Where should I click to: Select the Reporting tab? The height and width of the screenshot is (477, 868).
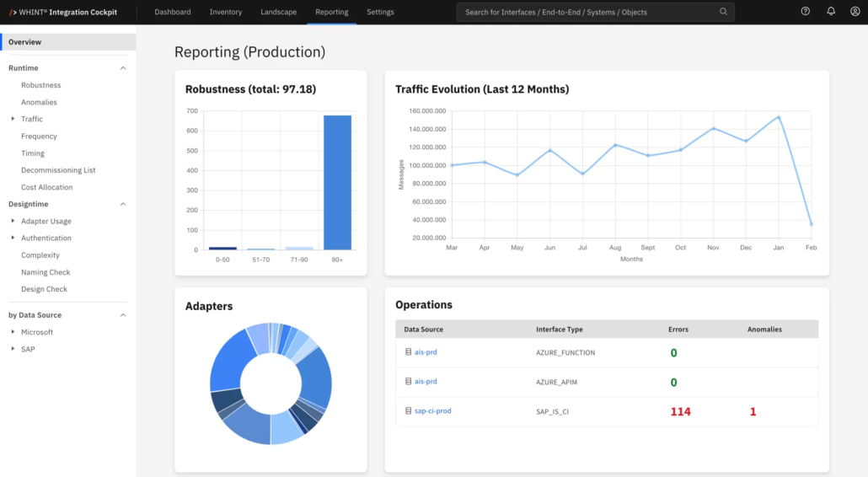point(331,12)
